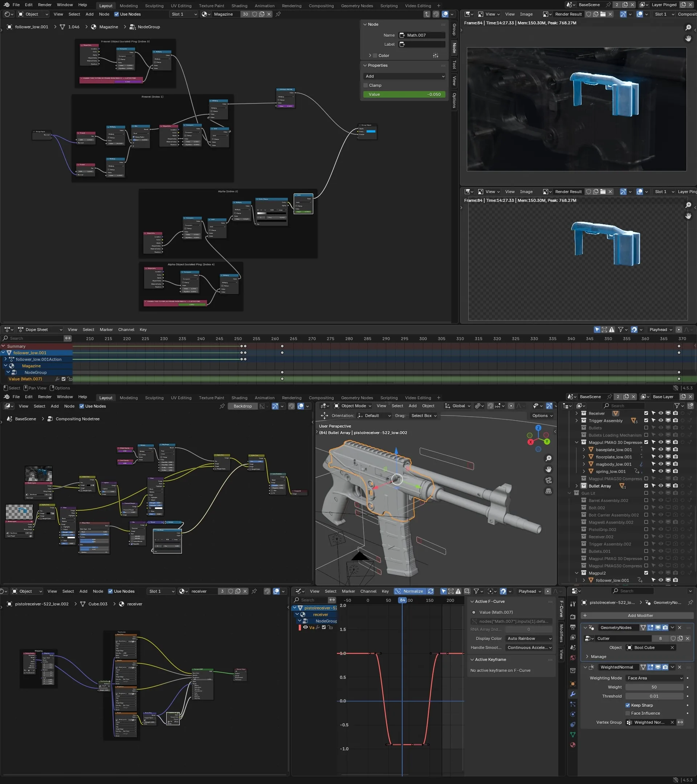The height and width of the screenshot is (784, 697).
Task: Switch to the Tool tab in the node sidebar
Action: (454, 65)
